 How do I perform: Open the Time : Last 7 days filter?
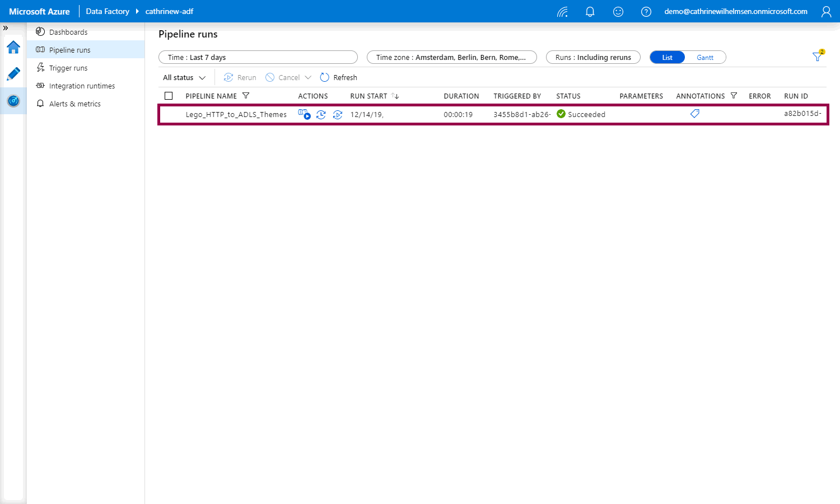258,58
